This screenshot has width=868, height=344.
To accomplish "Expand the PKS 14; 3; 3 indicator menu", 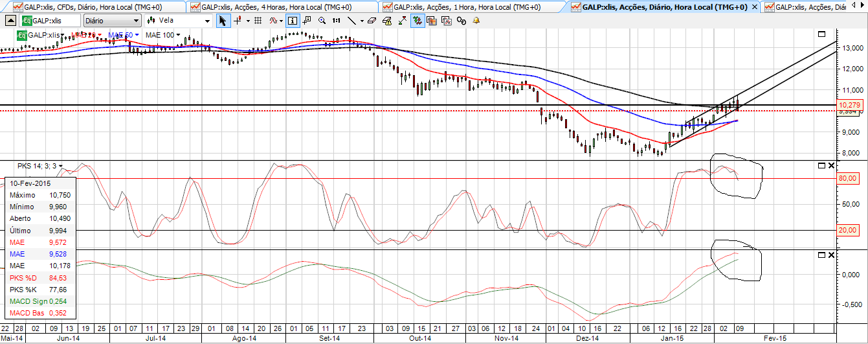I will pos(60,166).
